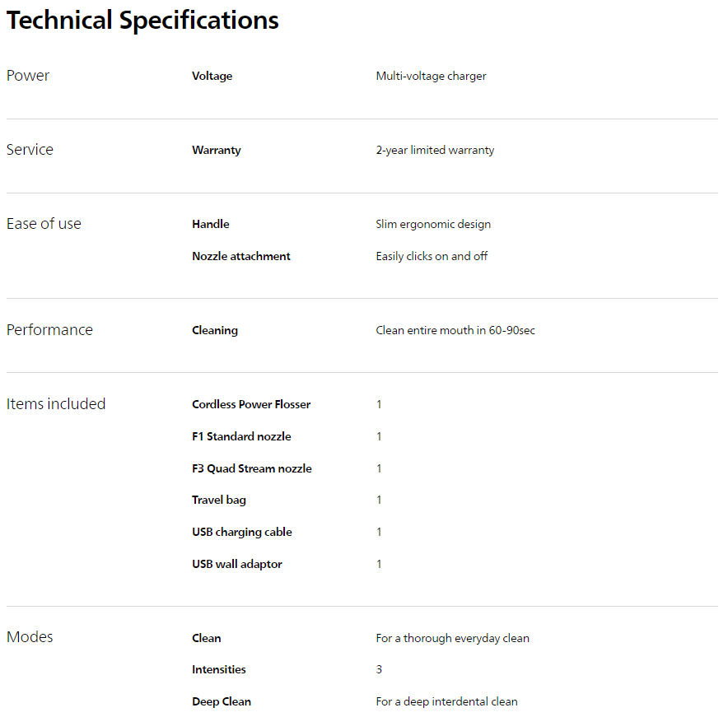This screenshot has height=717, width=728.
Task: Select the F3 Quad Stream nozzle item
Action: coord(251,468)
